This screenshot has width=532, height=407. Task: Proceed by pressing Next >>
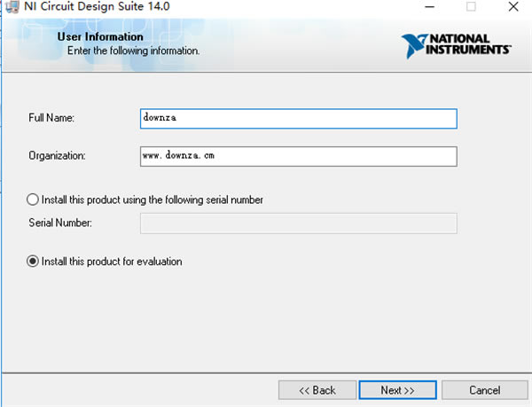397,390
